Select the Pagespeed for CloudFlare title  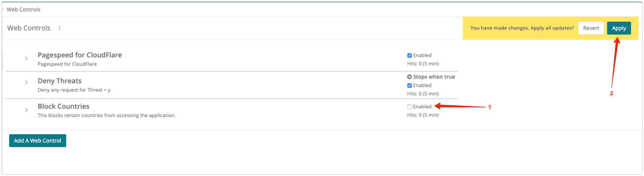pyautogui.click(x=80, y=55)
